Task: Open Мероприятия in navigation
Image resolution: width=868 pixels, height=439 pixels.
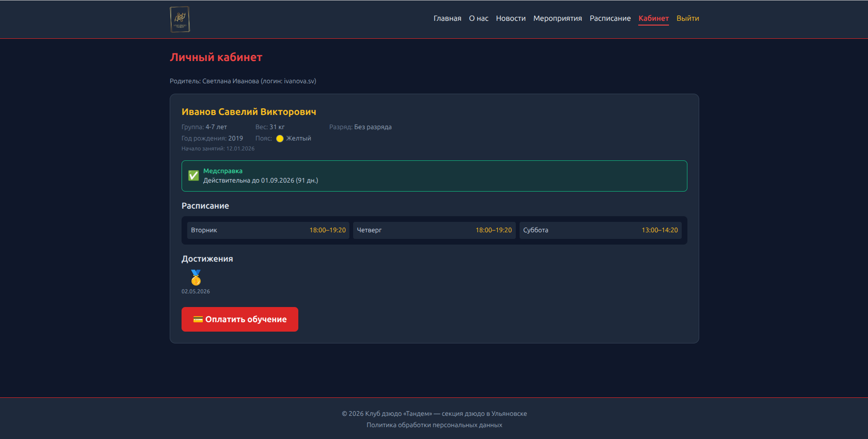Action: point(557,18)
